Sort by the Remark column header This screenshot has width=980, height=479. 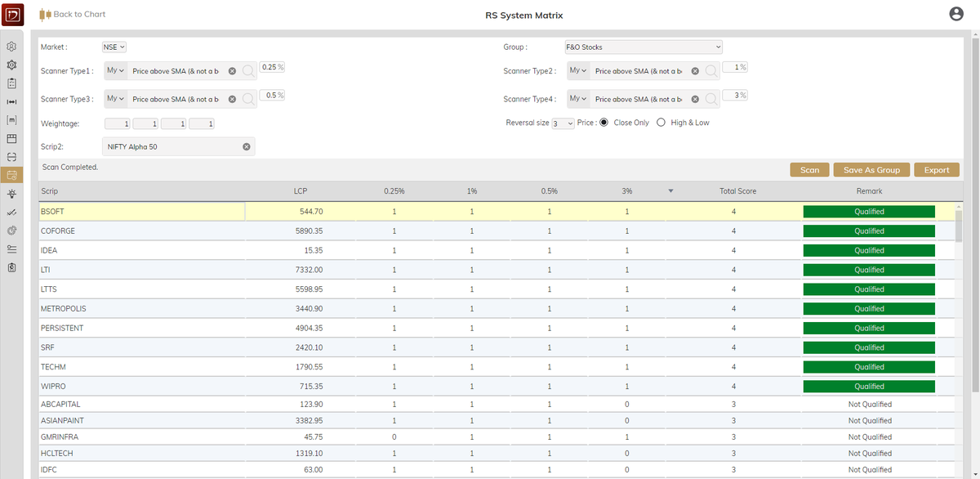pyautogui.click(x=869, y=191)
